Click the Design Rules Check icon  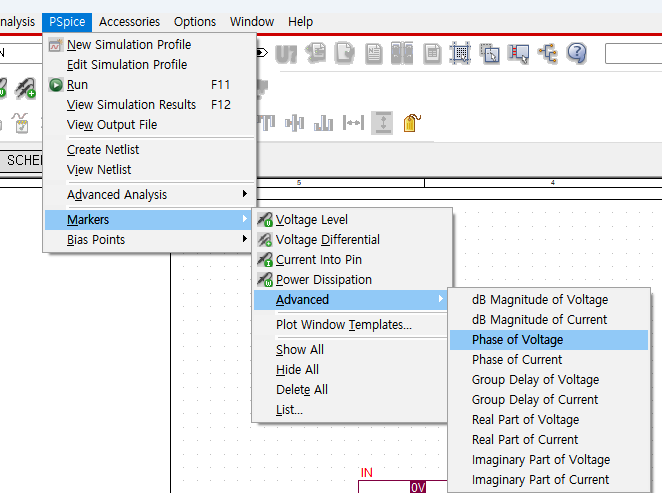(x=345, y=53)
